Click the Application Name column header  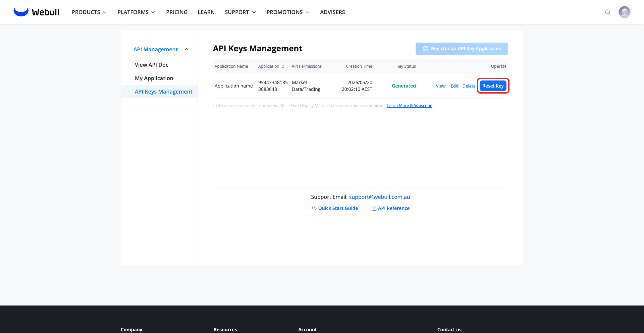tap(231, 66)
